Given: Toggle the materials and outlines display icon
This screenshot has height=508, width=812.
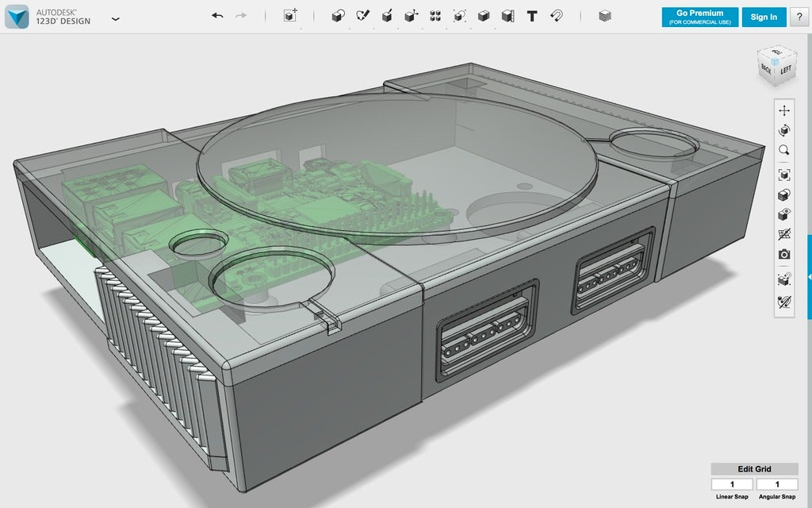Looking at the screenshot, I should [784, 195].
